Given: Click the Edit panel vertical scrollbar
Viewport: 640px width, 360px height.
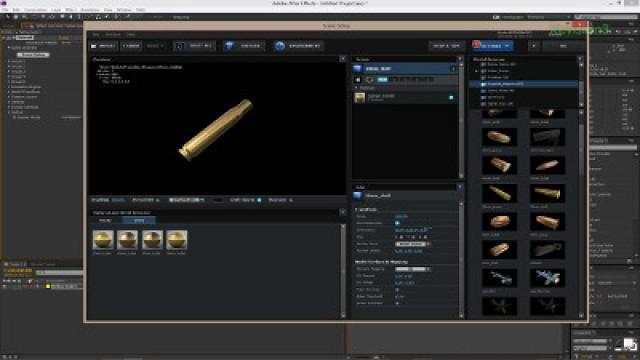Looking at the screenshot, I should coord(461,259).
